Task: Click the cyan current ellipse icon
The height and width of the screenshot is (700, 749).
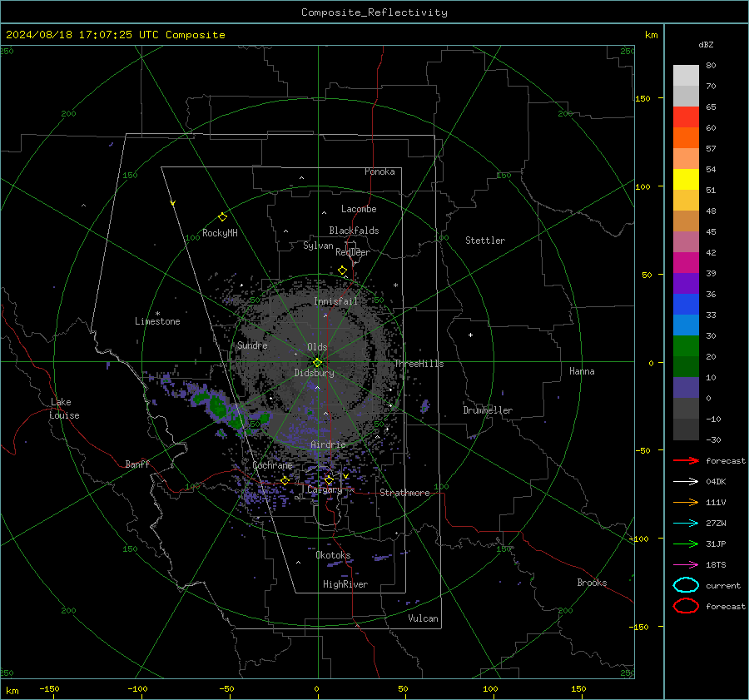Action: (686, 585)
